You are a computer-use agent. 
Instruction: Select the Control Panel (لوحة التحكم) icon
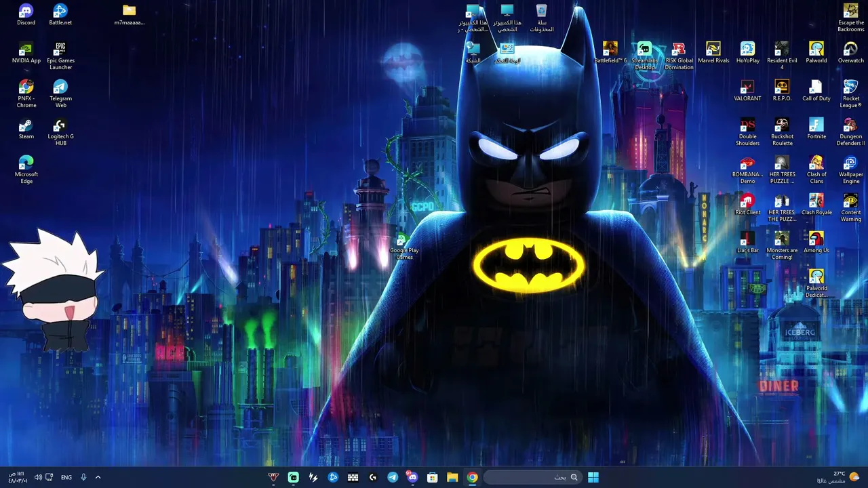tap(507, 53)
